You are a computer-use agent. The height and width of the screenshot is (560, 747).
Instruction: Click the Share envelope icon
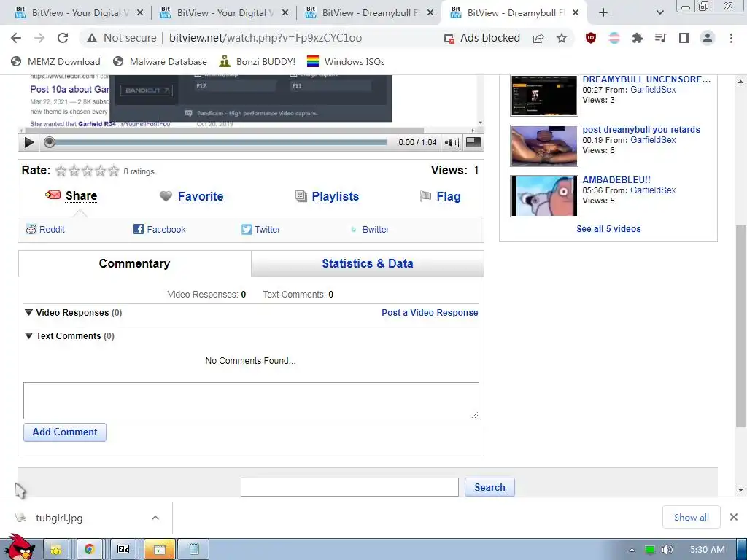pos(53,195)
